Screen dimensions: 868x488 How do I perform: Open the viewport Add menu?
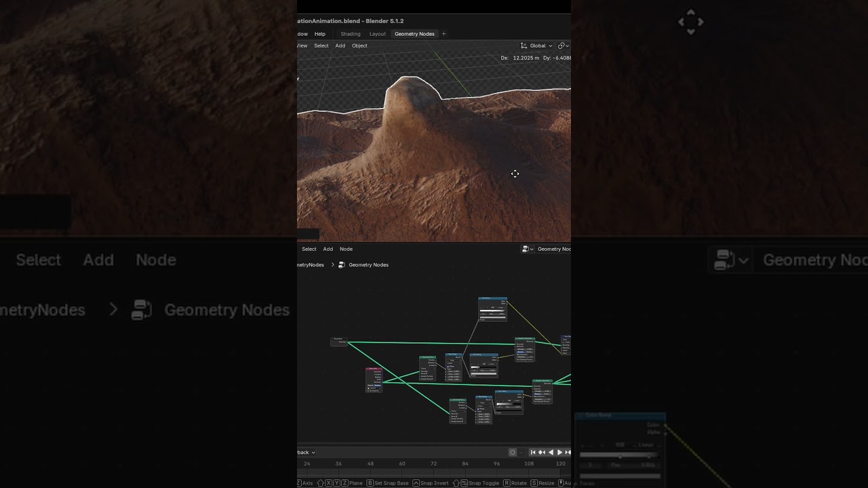click(x=340, y=45)
